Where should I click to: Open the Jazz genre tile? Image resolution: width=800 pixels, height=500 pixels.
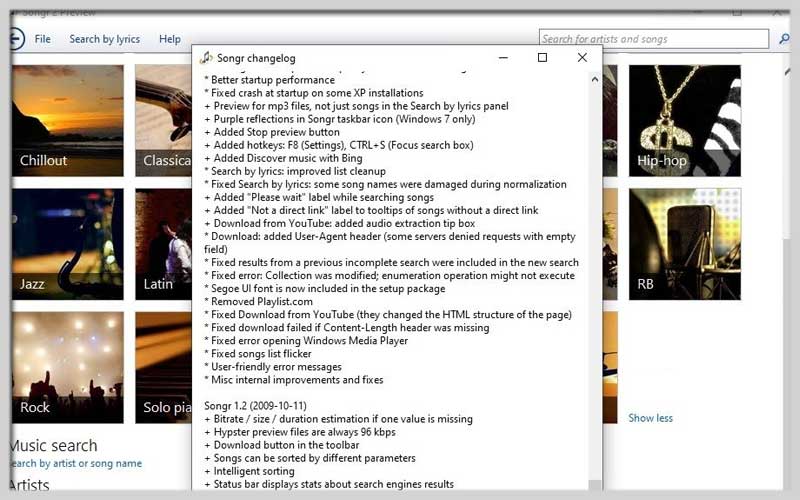67,244
